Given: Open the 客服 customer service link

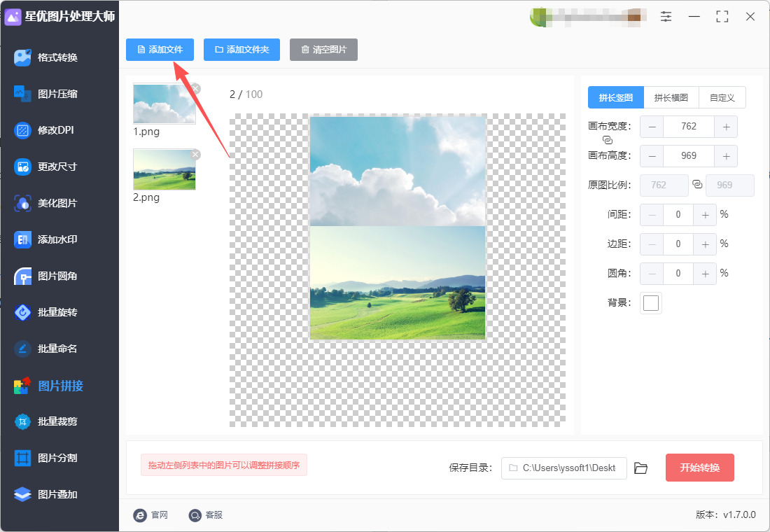Looking at the screenshot, I should (205, 514).
